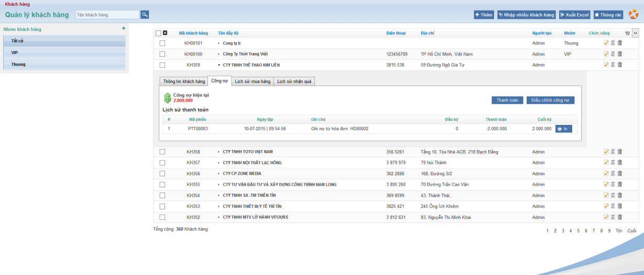Click the list icon for KH00100
Viewport: 644px width, 275px height.
click(613, 54)
